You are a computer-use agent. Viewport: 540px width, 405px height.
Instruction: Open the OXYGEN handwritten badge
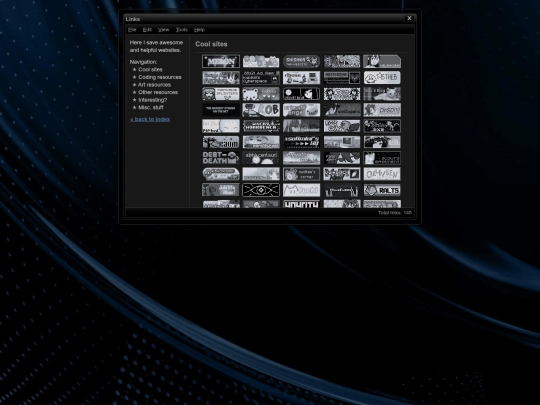pos(382,174)
